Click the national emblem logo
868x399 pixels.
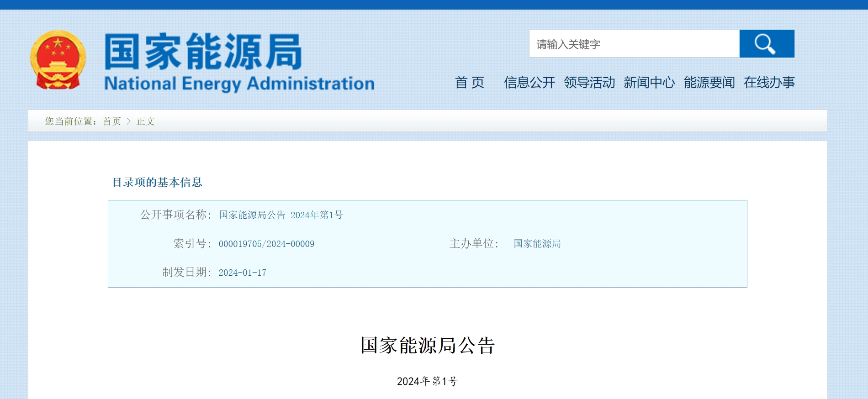click(x=58, y=60)
